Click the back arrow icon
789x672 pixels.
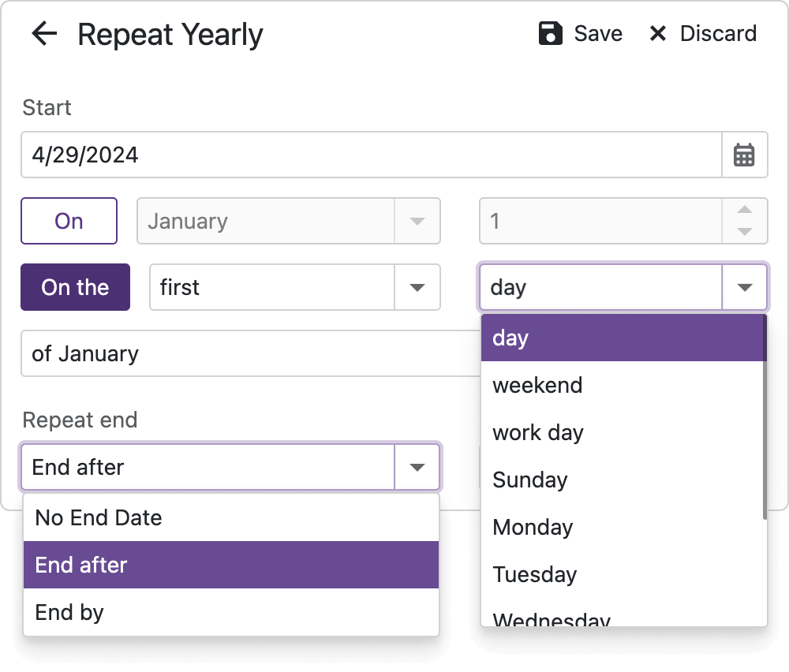[x=44, y=34]
